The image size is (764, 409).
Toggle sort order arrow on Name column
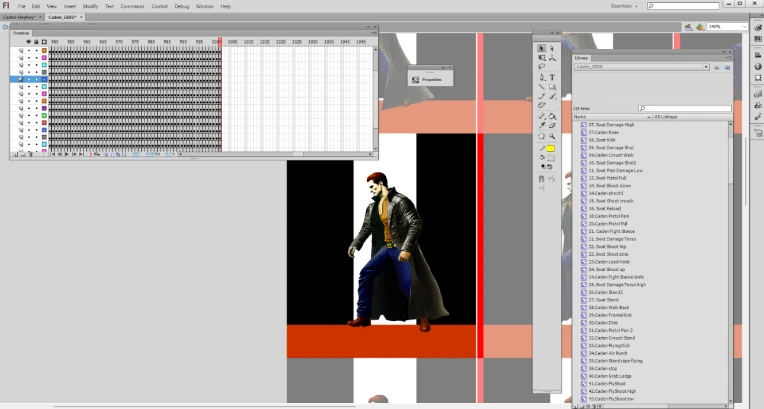(x=649, y=117)
